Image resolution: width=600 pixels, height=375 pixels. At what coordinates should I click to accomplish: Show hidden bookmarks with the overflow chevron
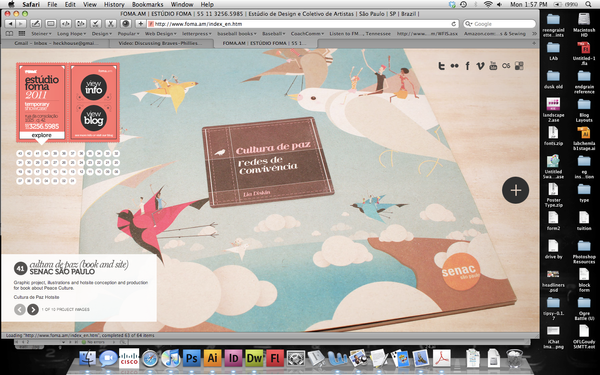tap(534, 34)
